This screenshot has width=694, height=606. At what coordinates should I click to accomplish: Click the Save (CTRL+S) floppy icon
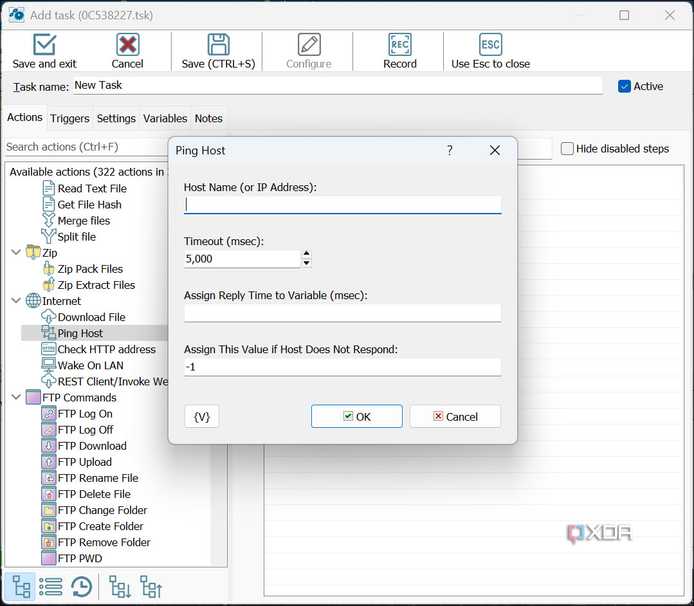pos(218,45)
